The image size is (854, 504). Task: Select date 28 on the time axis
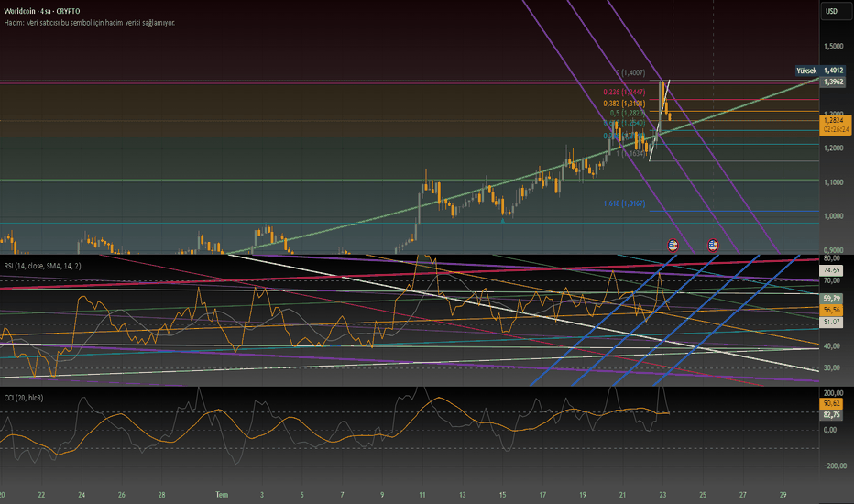tap(162, 495)
